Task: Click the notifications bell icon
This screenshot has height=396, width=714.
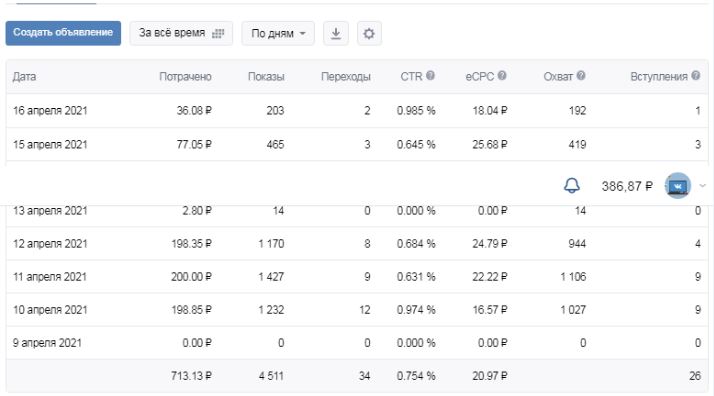Action: pyautogui.click(x=572, y=186)
